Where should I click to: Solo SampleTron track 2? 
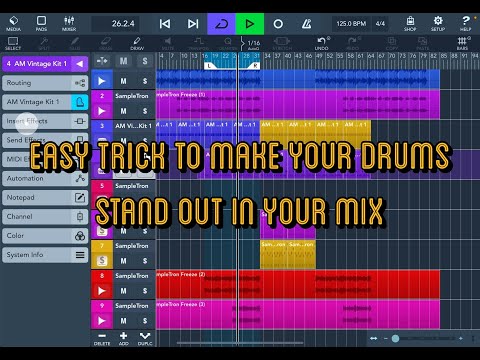coord(145,111)
